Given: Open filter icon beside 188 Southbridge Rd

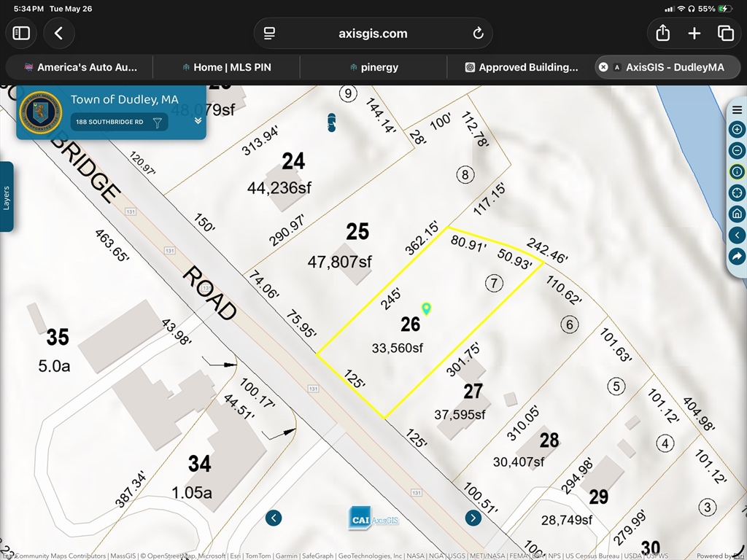Looking at the screenshot, I should [x=158, y=122].
